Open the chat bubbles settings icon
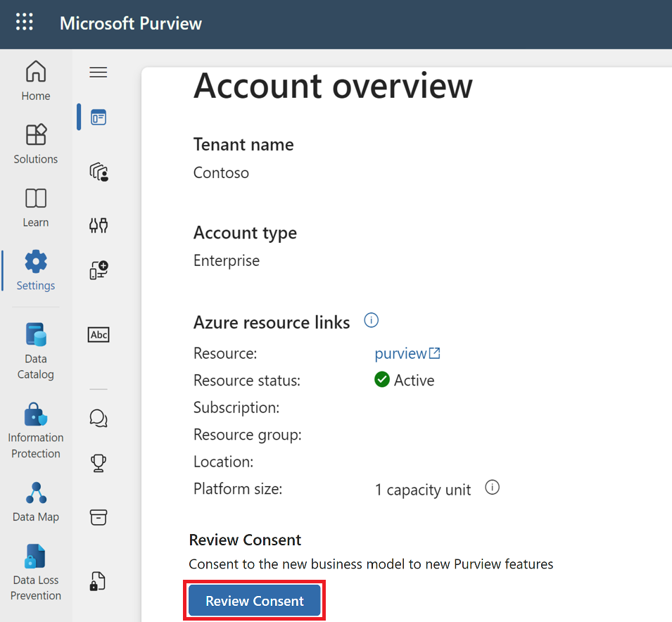Viewport: 672px width, 622px height. coord(99,418)
